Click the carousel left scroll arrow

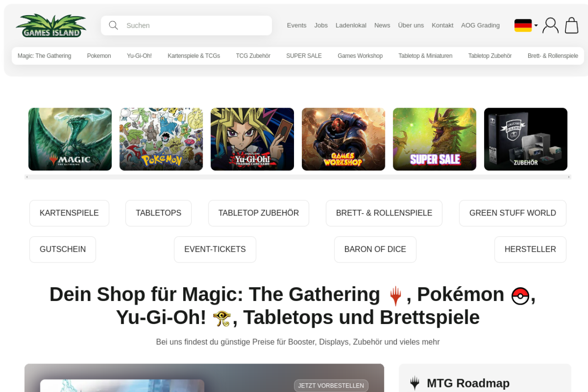pos(27,177)
